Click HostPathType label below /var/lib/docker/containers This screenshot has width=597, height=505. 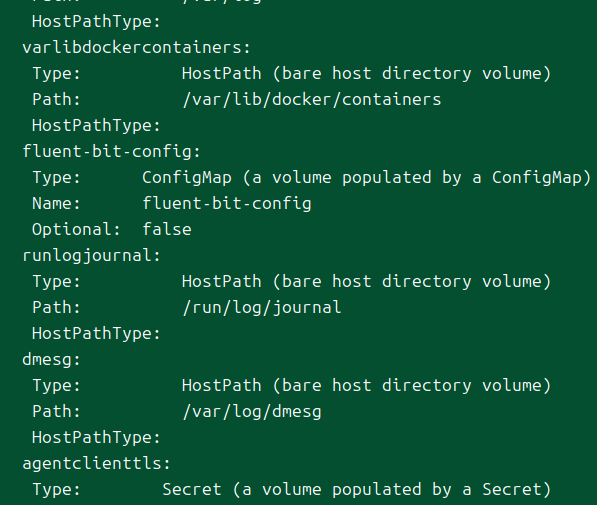(96, 125)
